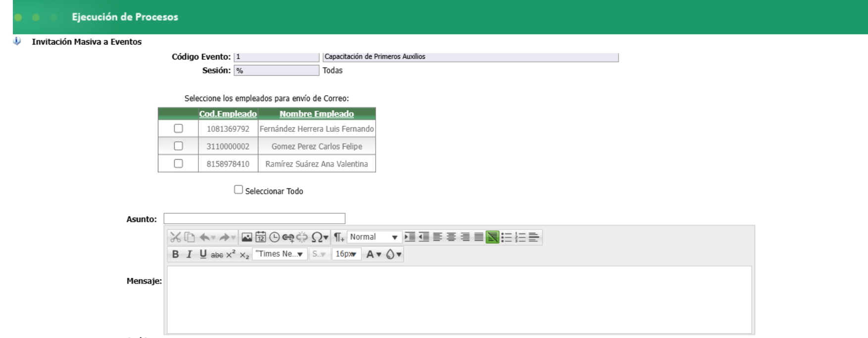Insert a bulleted list
The image size is (868, 338).
pyautogui.click(x=506, y=237)
